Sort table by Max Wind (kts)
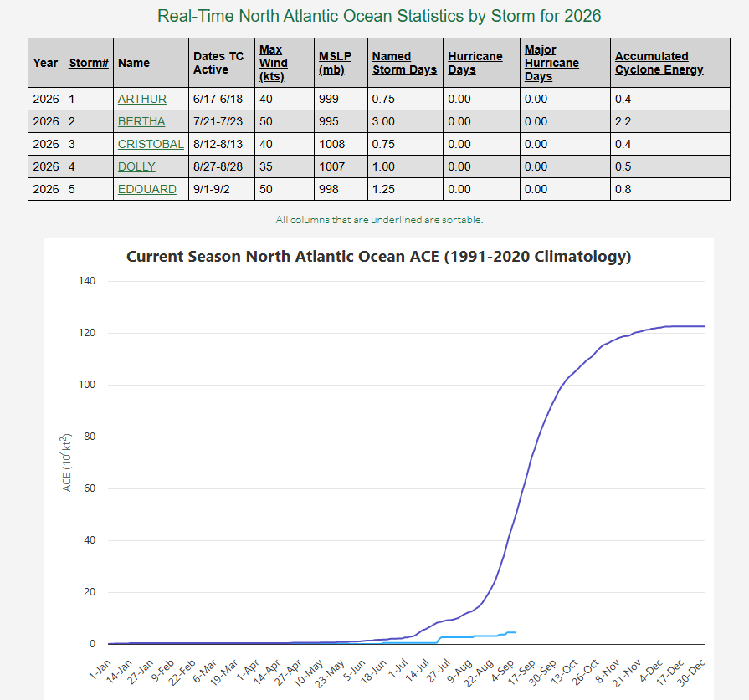The height and width of the screenshot is (700, 749). pyautogui.click(x=273, y=63)
